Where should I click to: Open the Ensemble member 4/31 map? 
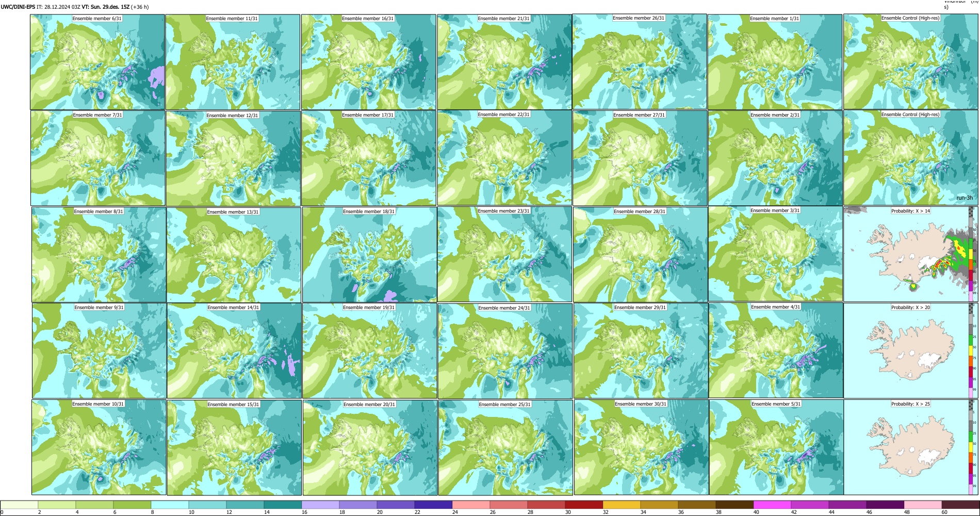(x=776, y=350)
